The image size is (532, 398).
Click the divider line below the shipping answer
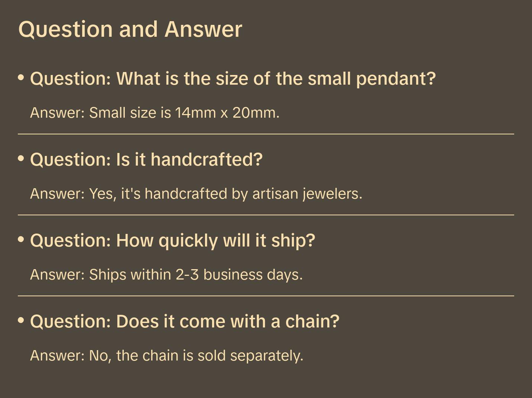266,296
